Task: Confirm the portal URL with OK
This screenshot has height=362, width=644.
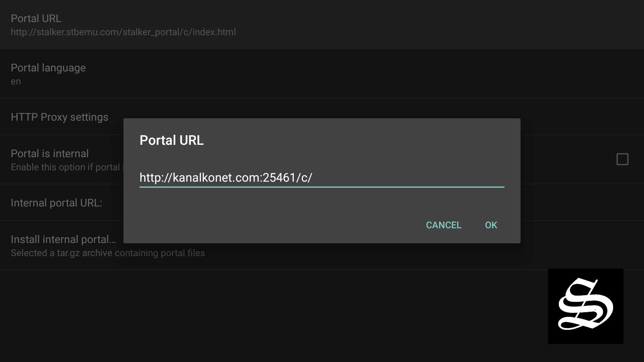Action: point(491,225)
